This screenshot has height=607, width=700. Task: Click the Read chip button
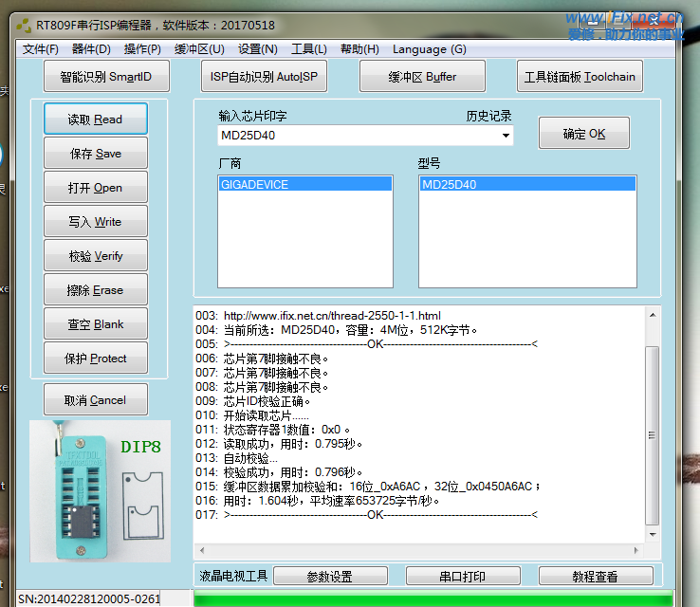click(x=95, y=120)
